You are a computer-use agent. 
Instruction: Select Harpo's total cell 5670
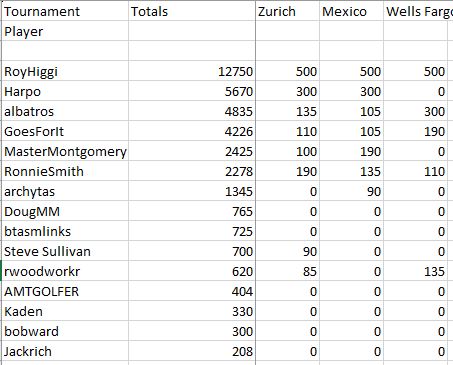(x=192, y=91)
